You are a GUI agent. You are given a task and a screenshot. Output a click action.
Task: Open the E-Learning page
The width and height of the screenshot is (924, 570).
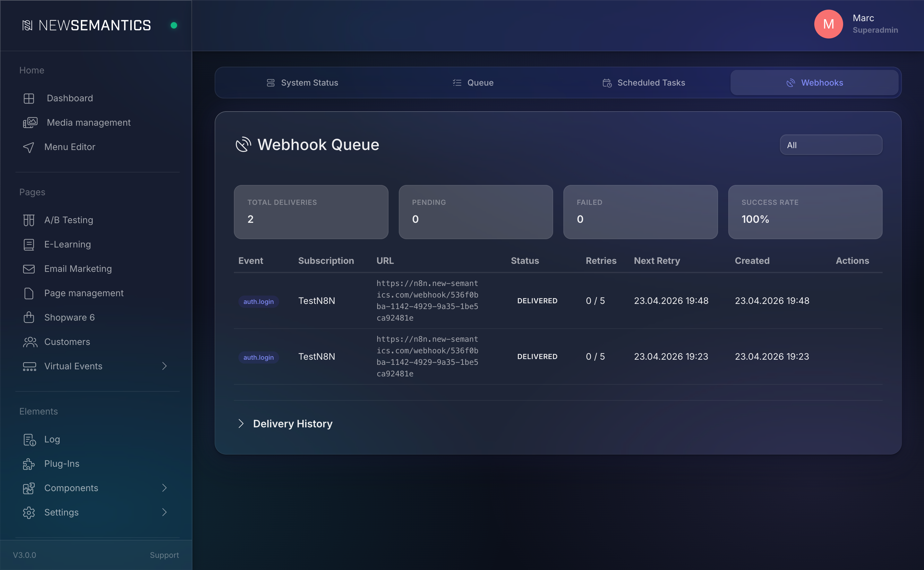(x=68, y=245)
